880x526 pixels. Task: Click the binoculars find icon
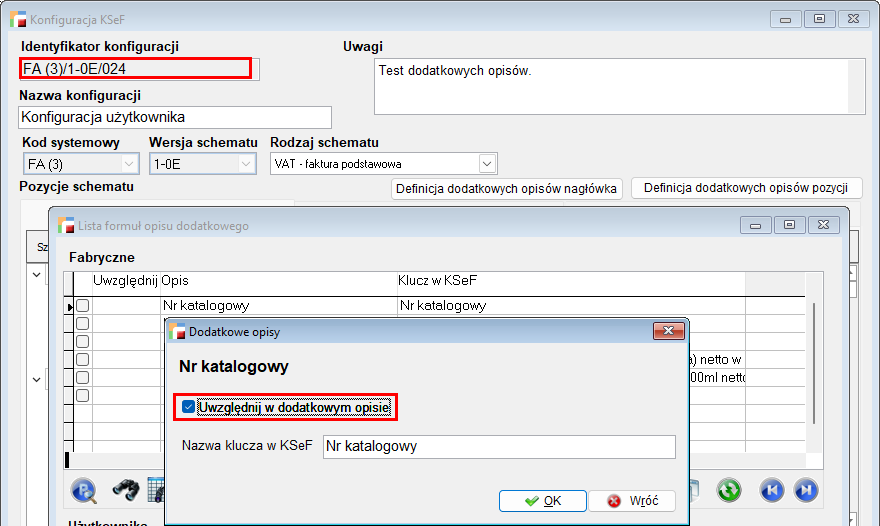[124, 490]
